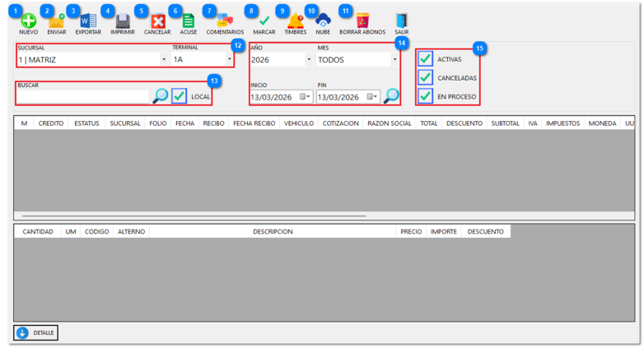
Task: Open the MES dropdown showing TODOS
Action: (394, 60)
